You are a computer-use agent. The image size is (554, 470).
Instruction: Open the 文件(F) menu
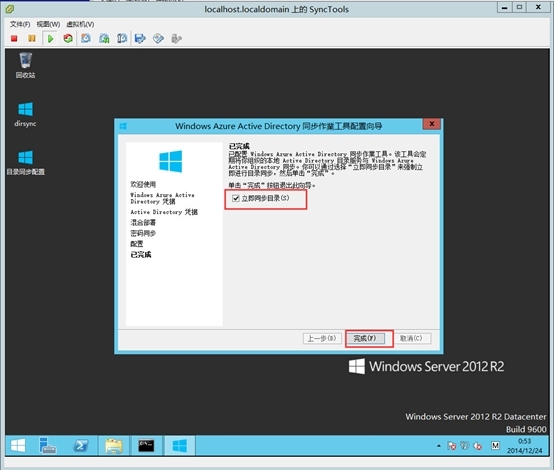20,24
